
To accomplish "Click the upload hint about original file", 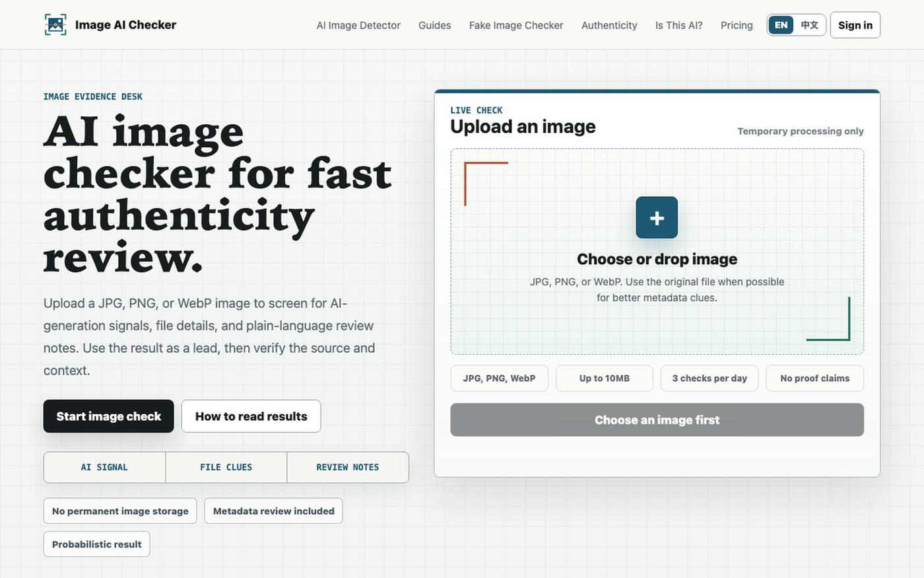I will coord(657,289).
